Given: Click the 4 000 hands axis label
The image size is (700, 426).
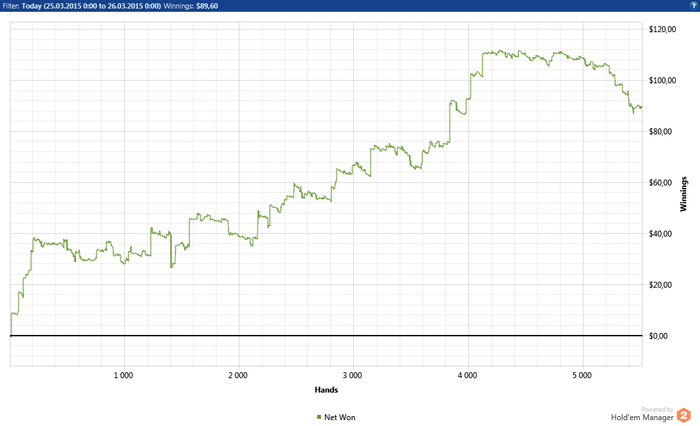Looking at the screenshot, I should tap(467, 375).
